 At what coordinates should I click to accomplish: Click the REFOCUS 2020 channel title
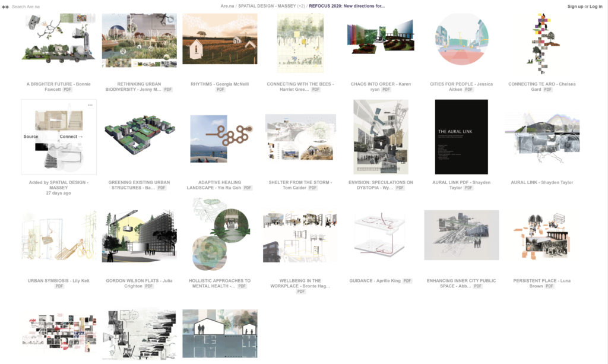click(347, 6)
